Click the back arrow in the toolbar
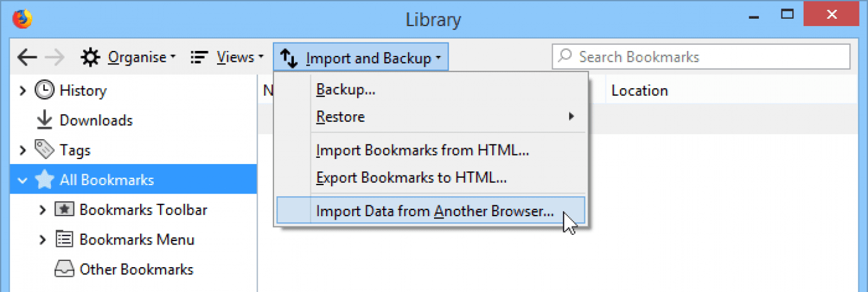 [x=27, y=57]
